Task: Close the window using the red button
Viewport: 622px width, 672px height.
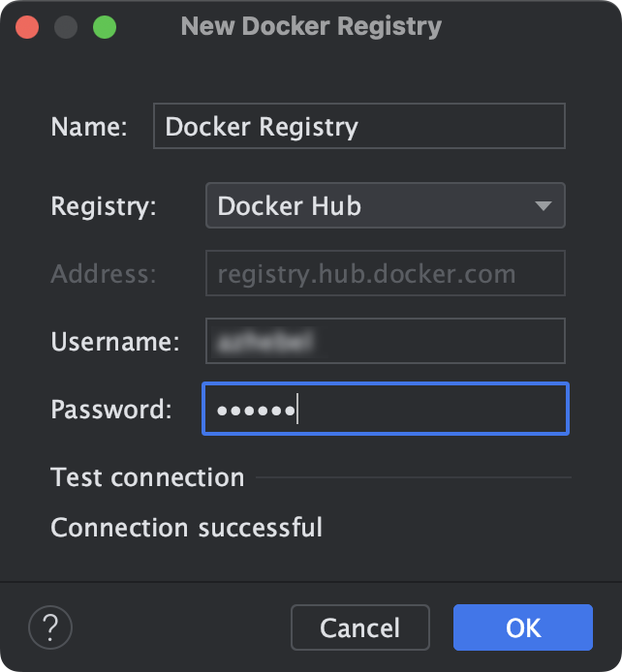Action: (27, 27)
